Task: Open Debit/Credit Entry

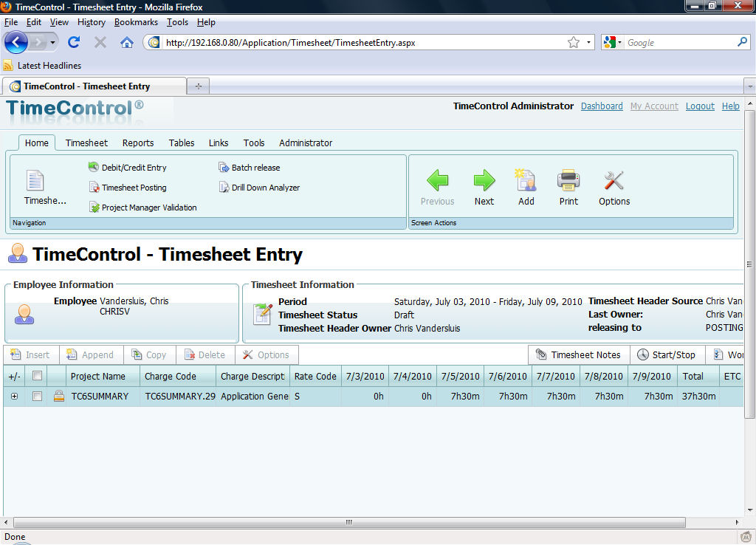Action: [127, 168]
